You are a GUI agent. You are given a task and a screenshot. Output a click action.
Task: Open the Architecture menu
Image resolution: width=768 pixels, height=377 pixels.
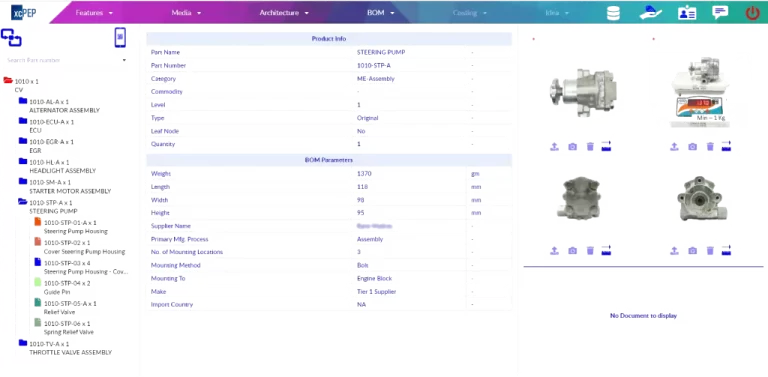[x=284, y=13]
